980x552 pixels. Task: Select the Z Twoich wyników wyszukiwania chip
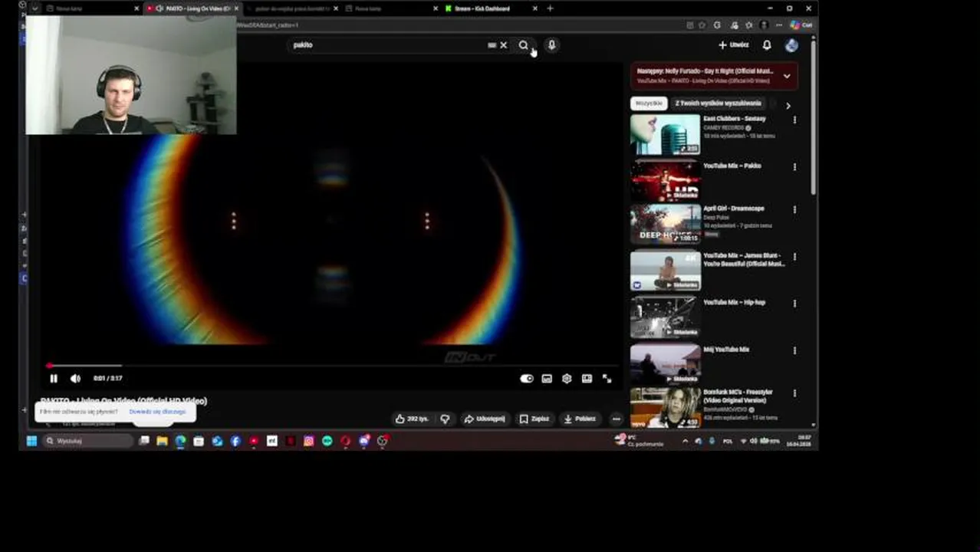719,103
